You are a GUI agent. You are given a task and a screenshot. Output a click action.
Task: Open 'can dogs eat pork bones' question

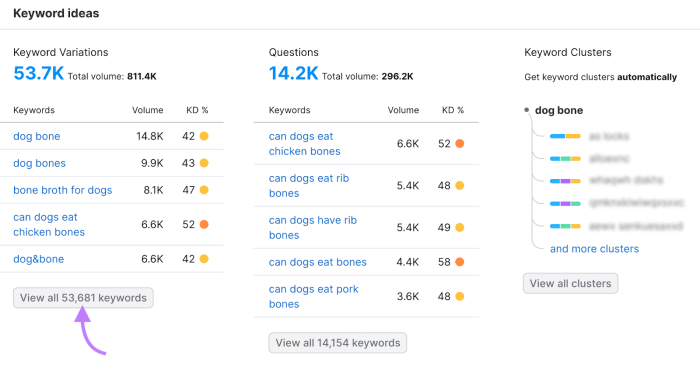pos(313,296)
